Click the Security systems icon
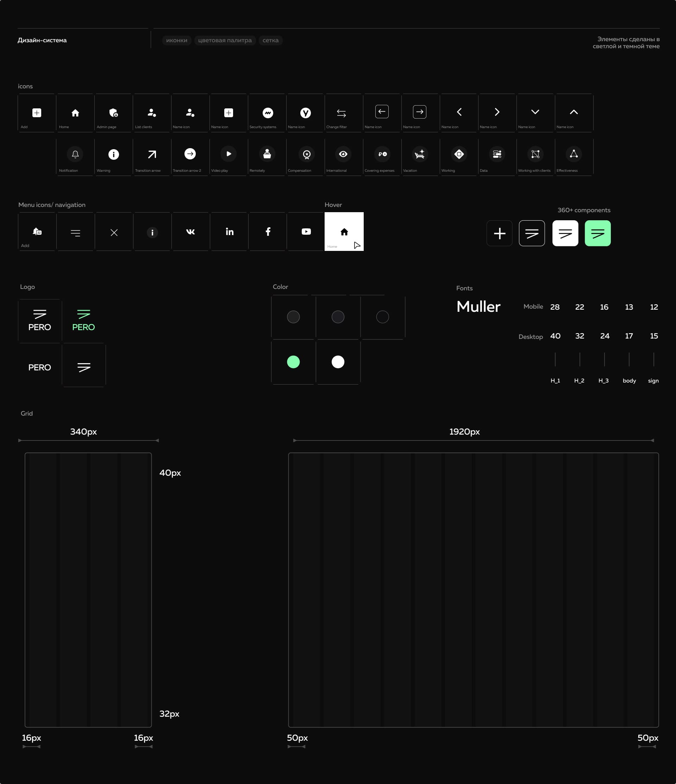This screenshot has width=676, height=784. pyautogui.click(x=268, y=113)
